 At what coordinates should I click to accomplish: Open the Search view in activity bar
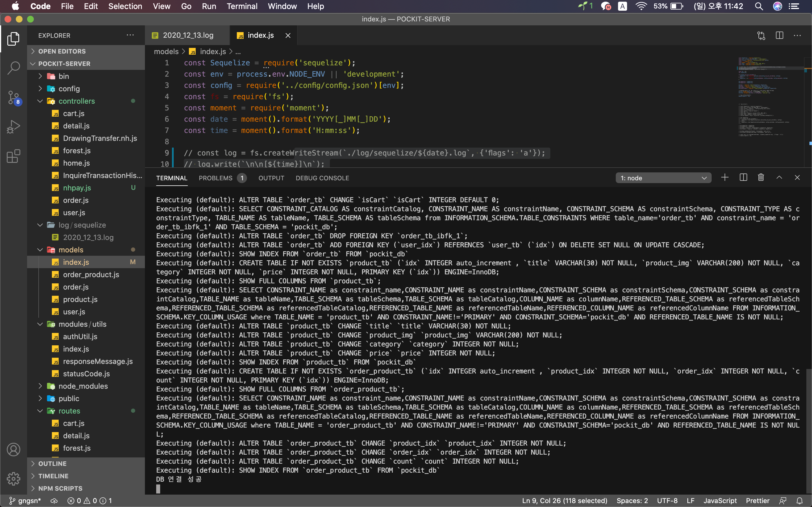point(14,68)
